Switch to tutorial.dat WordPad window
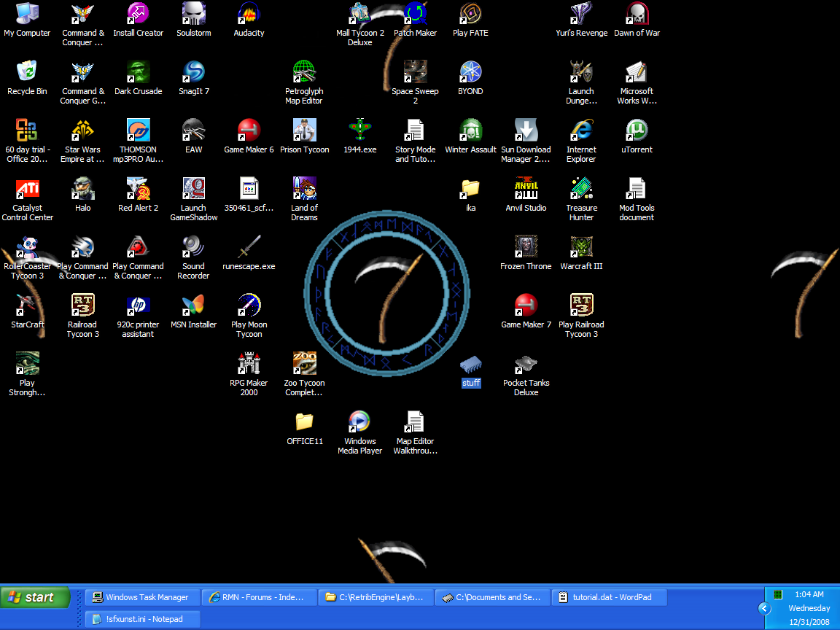Viewport: 840px width, 630px height. 609,597
